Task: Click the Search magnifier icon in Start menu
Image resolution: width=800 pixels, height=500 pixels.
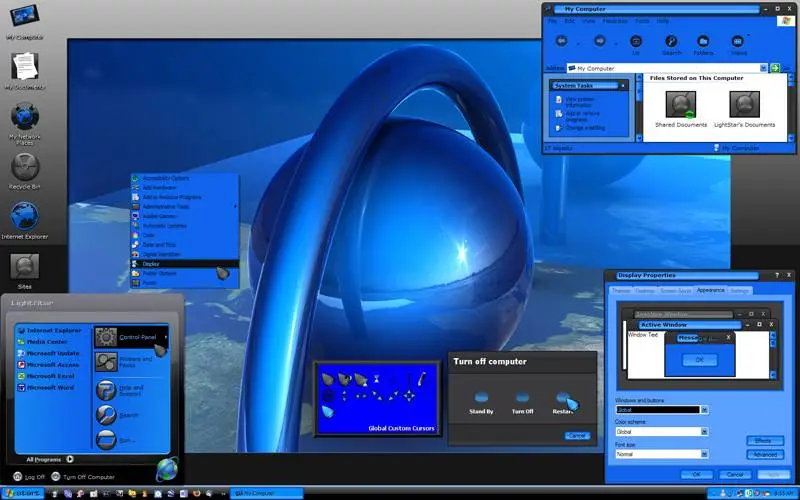Action: [x=106, y=415]
